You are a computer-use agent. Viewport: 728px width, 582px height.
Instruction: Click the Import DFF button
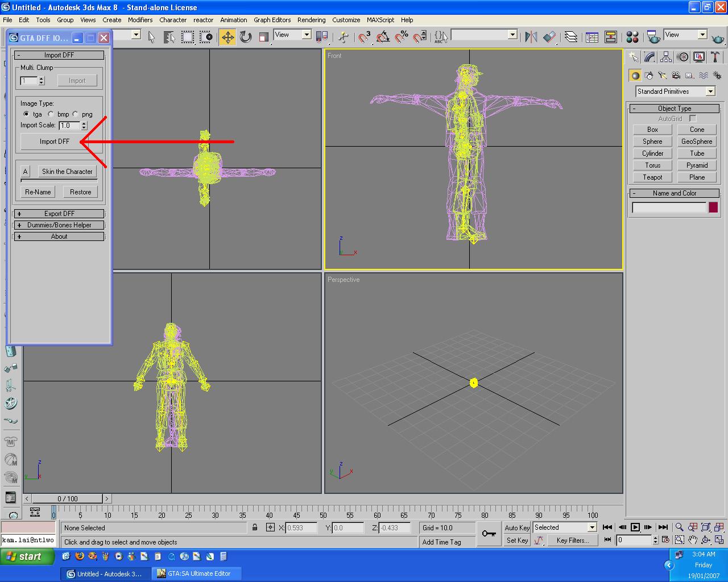(55, 142)
